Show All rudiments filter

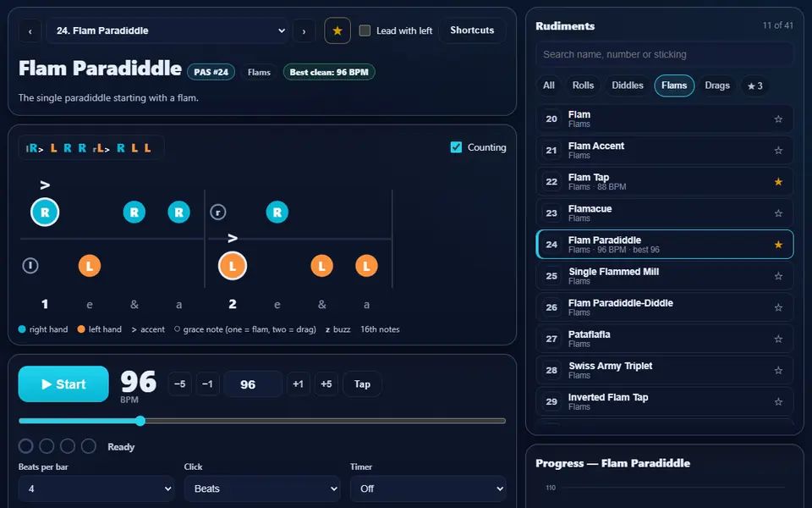coord(549,86)
